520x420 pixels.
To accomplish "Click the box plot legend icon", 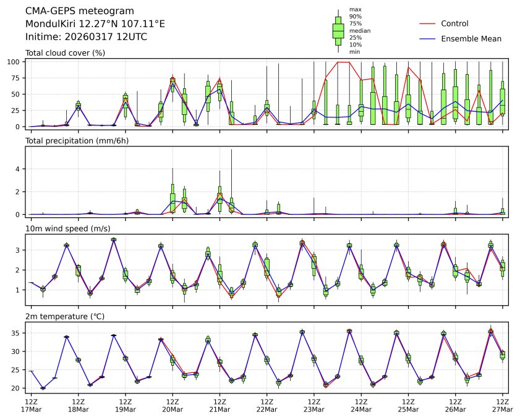I will coord(338,30).
